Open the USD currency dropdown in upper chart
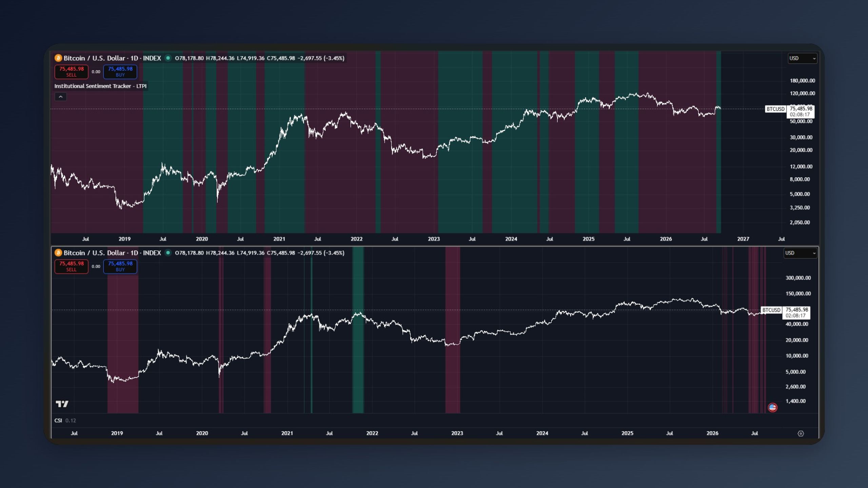Viewport: 868px width, 488px height. click(x=802, y=58)
